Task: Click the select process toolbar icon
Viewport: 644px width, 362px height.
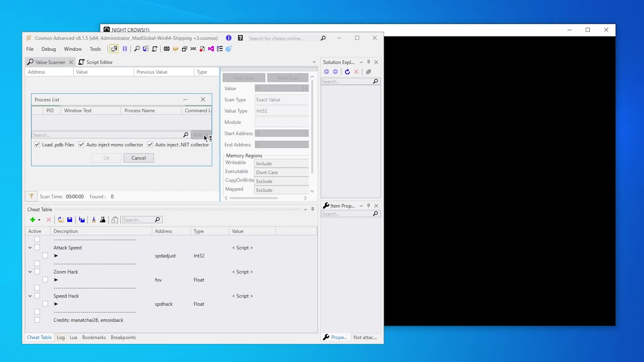Action: 114,49
